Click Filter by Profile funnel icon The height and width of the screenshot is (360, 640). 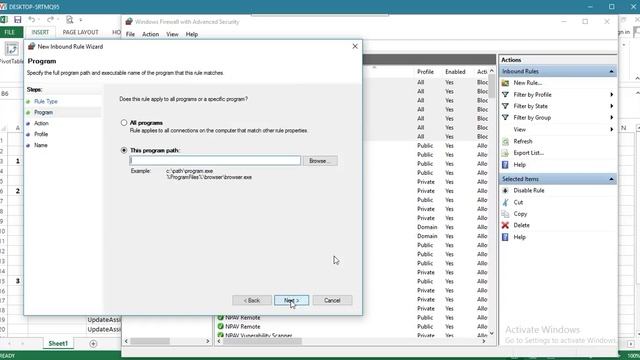pyautogui.click(x=505, y=95)
